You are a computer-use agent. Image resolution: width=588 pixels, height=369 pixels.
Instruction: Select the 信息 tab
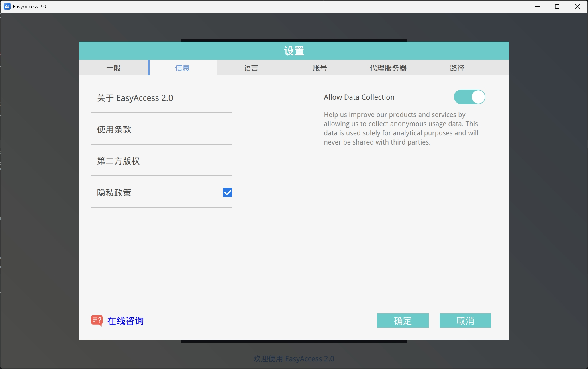point(182,68)
